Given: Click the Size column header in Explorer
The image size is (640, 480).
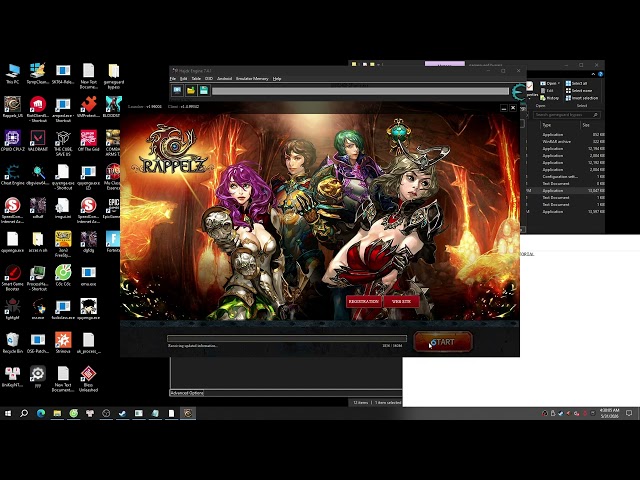Looking at the screenshot, I should click(x=586, y=125).
